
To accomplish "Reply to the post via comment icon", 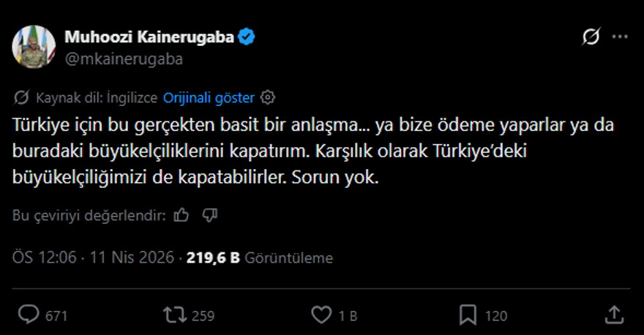I will coord(29,315).
